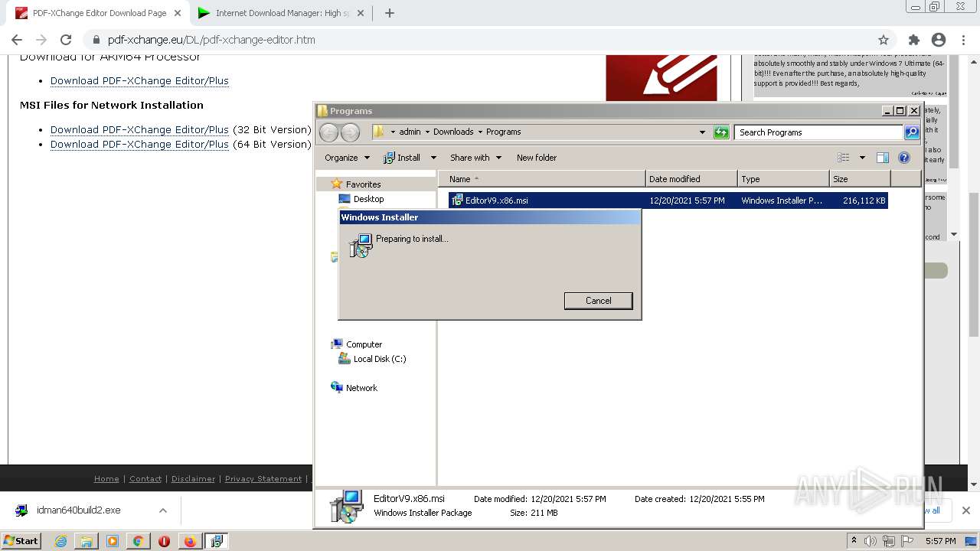Show hidden system tray icons
Viewport: 980px width, 551px height.
coord(854,540)
